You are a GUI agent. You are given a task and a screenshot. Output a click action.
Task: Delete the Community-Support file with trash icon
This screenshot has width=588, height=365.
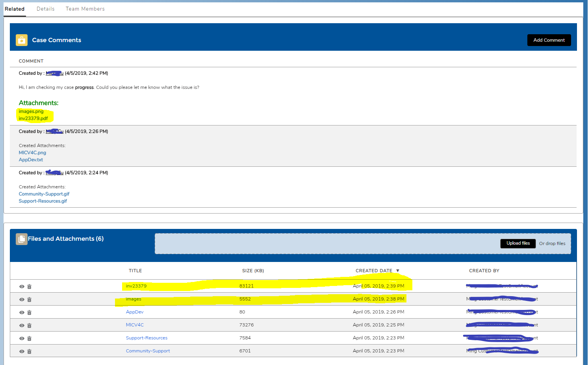pos(29,352)
